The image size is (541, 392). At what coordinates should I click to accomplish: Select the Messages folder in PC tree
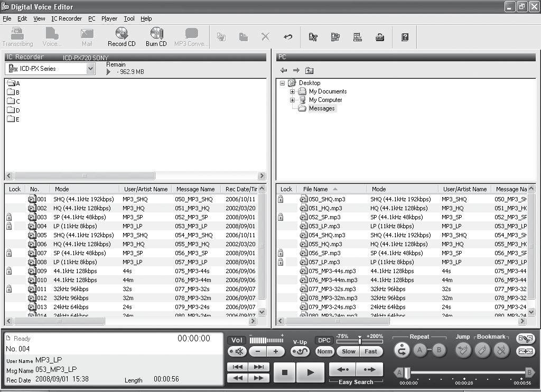pos(322,108)
